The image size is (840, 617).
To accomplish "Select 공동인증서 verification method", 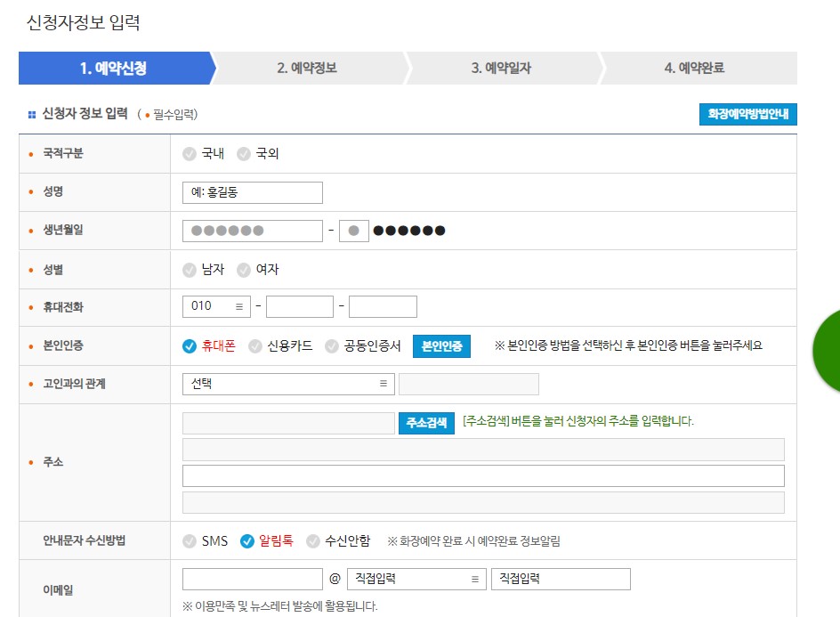I will tap(332, 346).
